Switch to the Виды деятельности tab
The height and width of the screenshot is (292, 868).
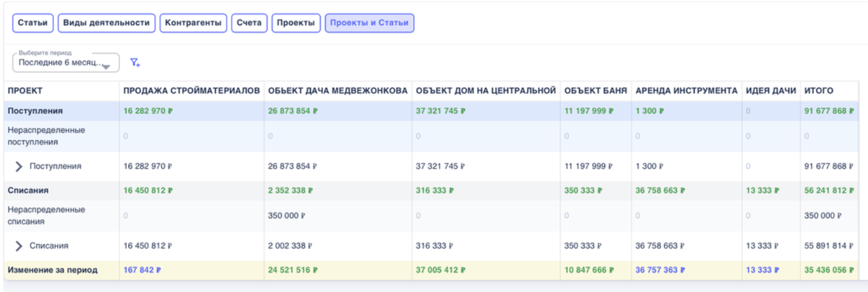coord(107,23)
